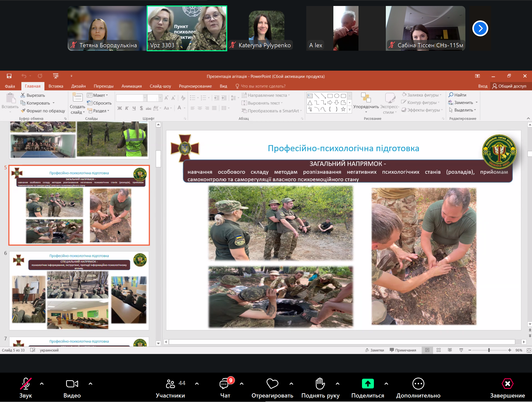
Task: Click the Create slide (Создать слайд) icon
Action: tap(77, 98)
